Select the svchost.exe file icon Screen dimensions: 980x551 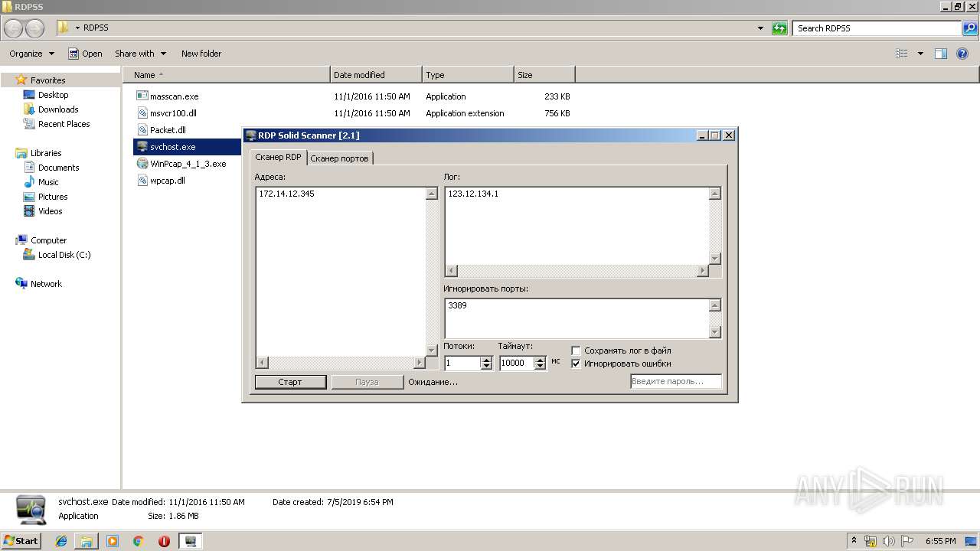point(142,147)
